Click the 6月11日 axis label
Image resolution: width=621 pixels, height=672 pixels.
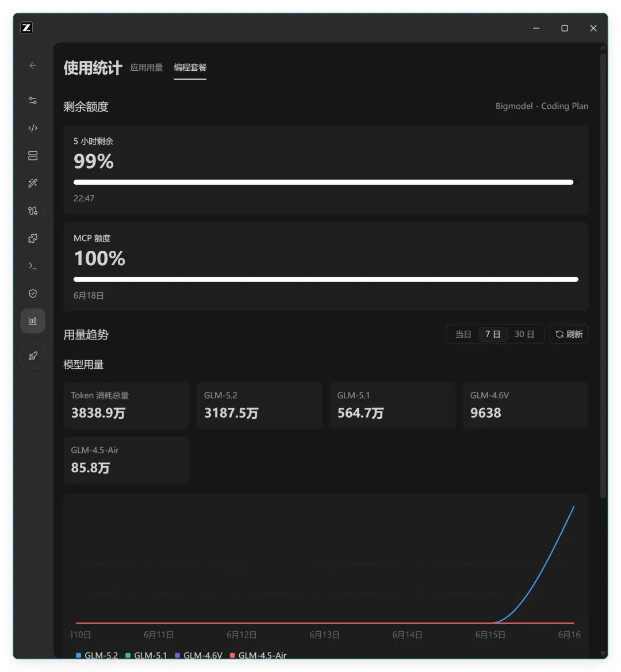coord(159,634)
